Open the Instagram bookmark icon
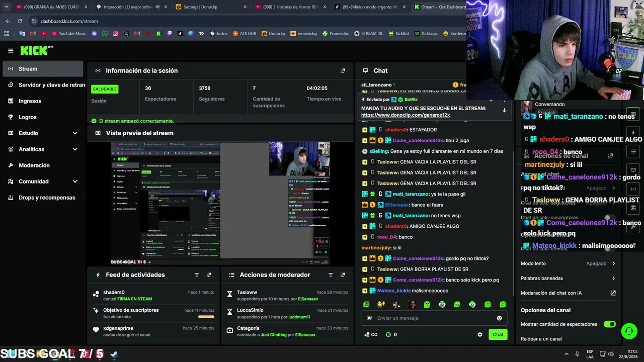 click(116, 34)
